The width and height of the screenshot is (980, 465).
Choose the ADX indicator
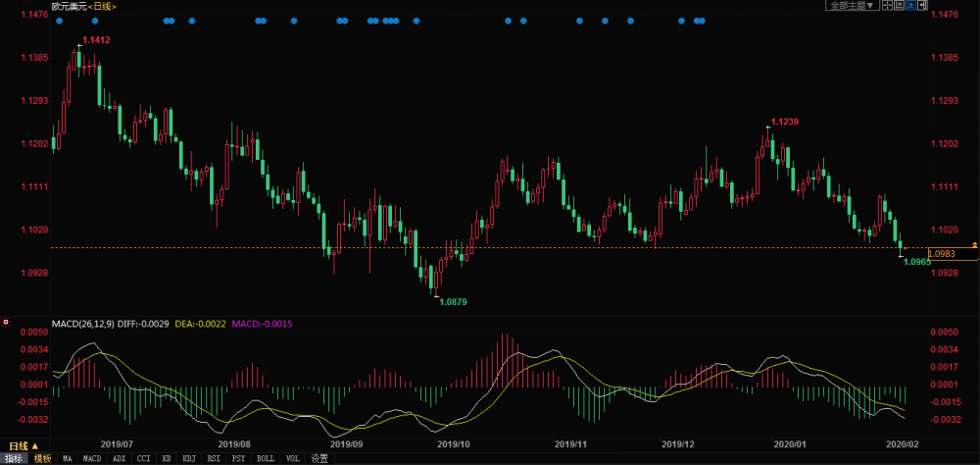[x=119, y=458]
